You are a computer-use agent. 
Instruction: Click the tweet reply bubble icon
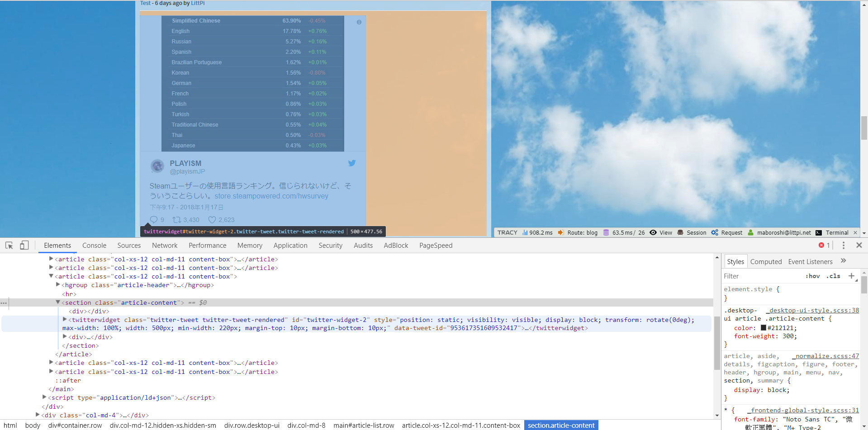tap(154, 220)
